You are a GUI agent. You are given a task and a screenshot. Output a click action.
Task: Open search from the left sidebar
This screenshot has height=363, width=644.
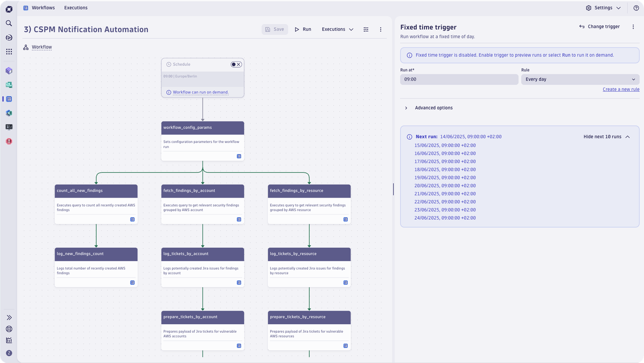coord(9,23)
